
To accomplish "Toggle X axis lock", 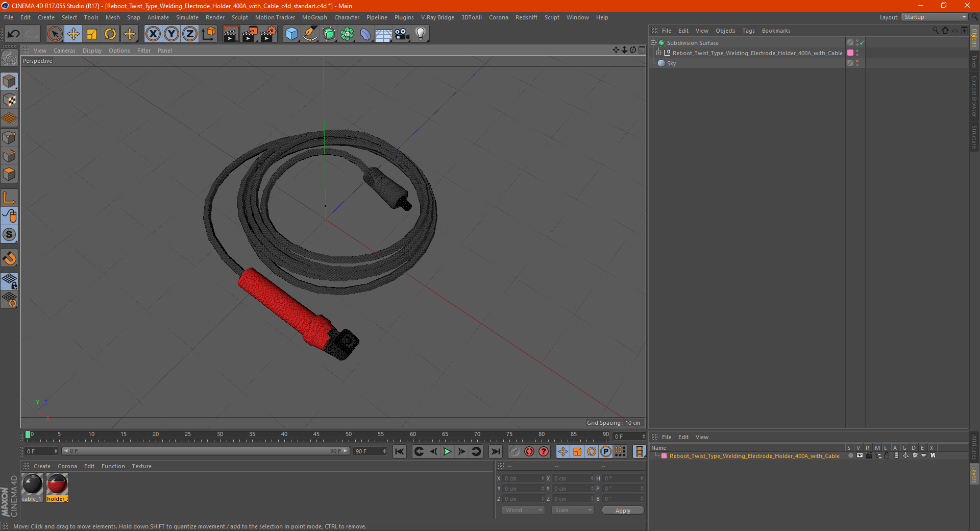I will [153, 34].
